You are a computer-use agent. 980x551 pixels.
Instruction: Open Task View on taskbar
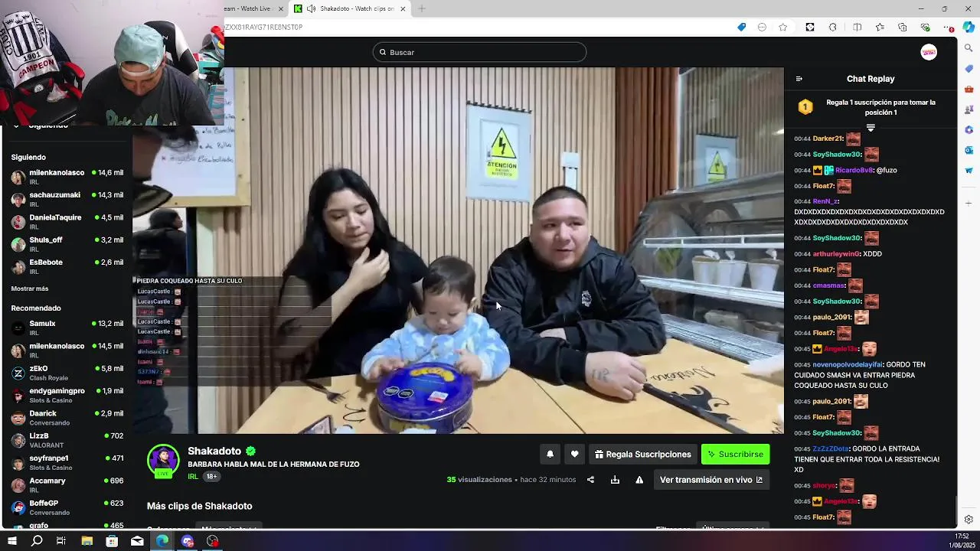click(61, 541)
